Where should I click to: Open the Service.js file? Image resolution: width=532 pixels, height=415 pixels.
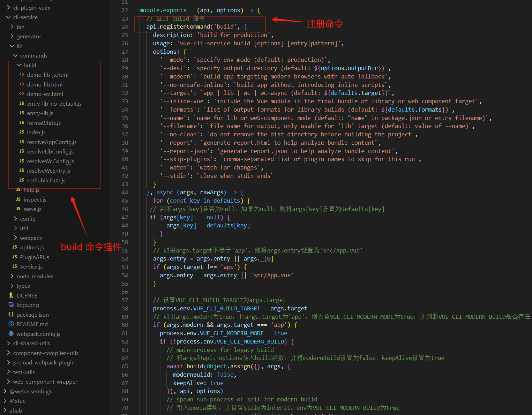tap(31, 266)
